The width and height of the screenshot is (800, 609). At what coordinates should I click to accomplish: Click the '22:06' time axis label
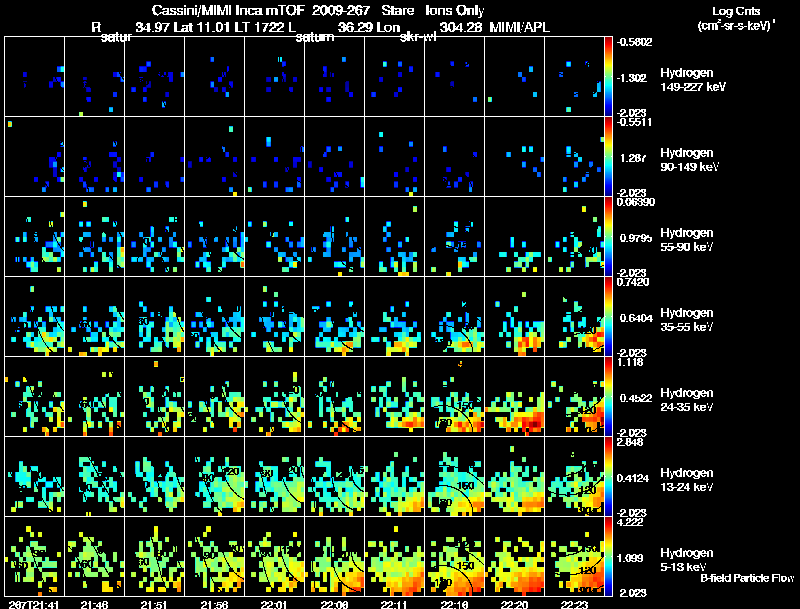335,604
